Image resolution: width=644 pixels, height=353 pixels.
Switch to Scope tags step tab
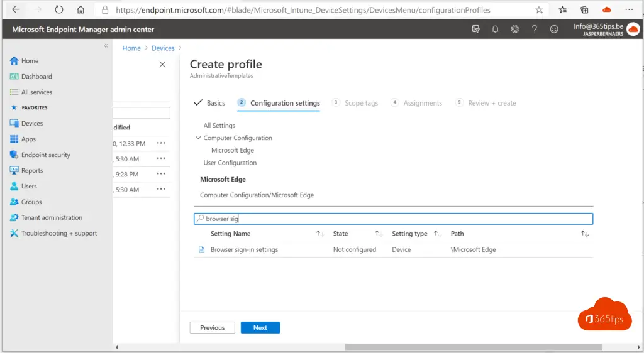[x=355, y=103]
